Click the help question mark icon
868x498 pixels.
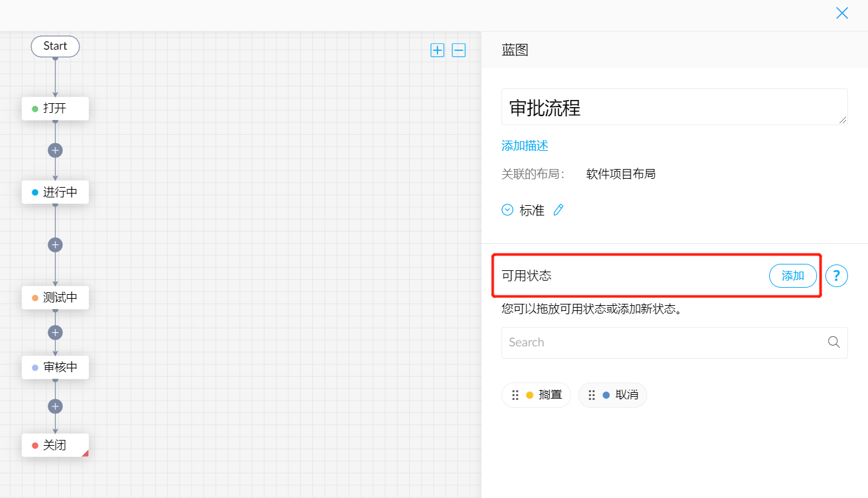836,276
